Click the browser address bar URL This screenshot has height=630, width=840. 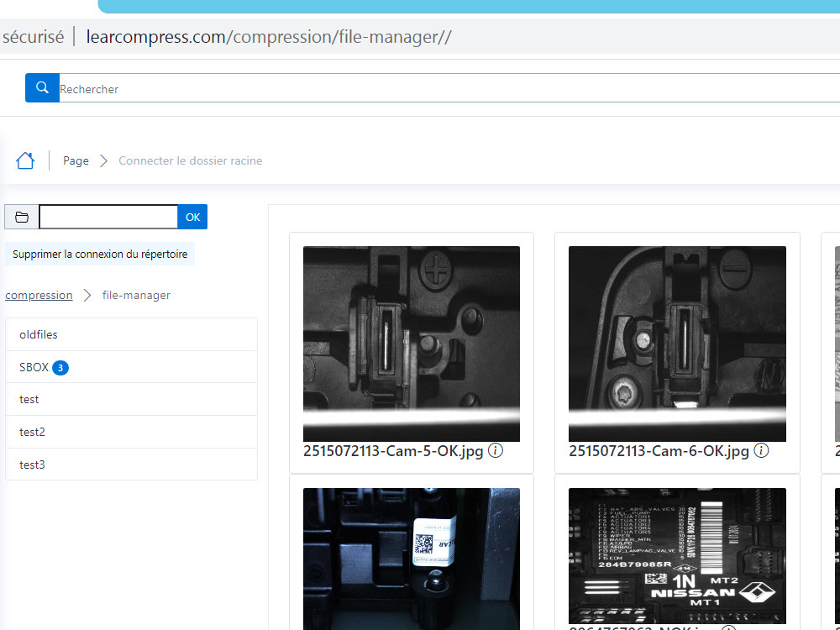(269, 36)
